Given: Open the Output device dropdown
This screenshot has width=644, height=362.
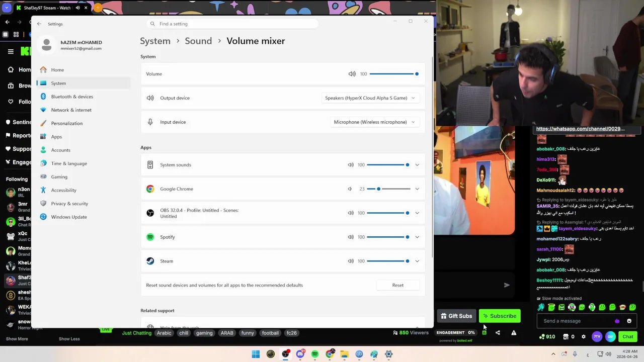Looking at the screenshot, I should point(370,98).
